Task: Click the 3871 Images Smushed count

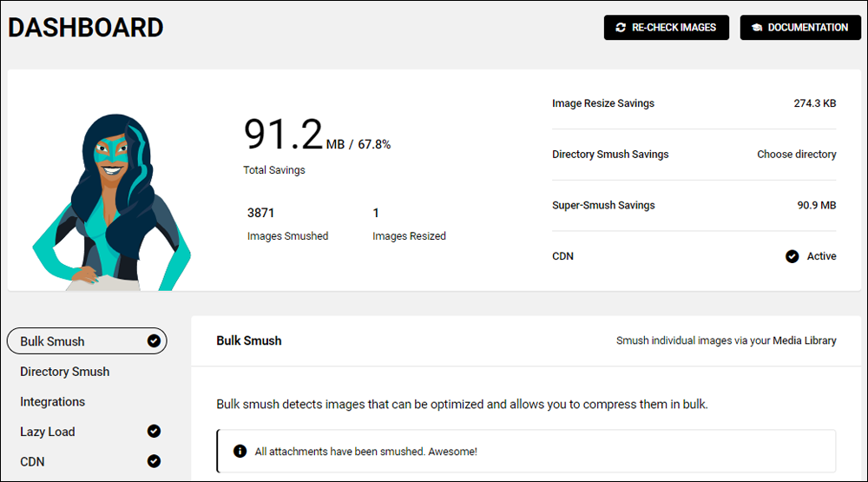Action: coord(261,213)
